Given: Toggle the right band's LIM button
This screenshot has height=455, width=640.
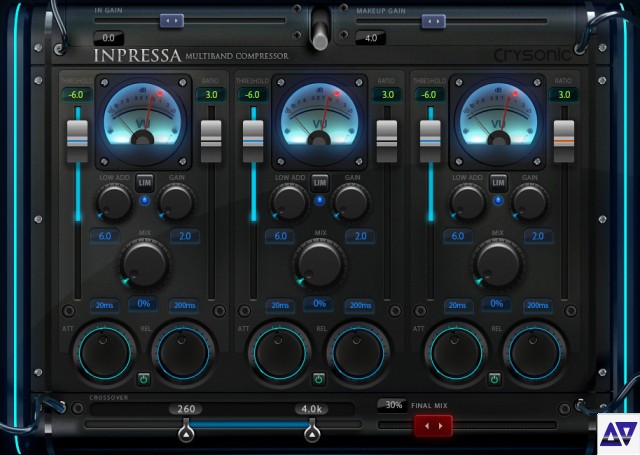Looking at the screenshot, I should (497, 182).
